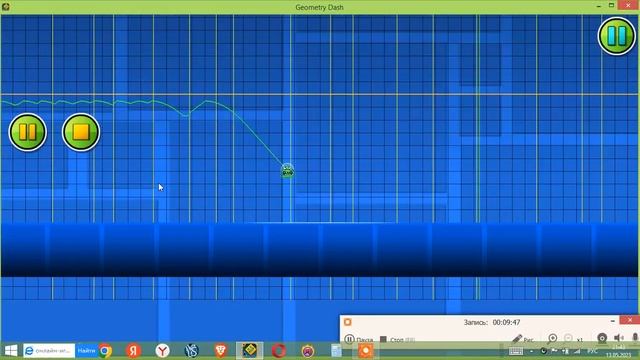Click the green player icon in the level
This screenshot has width=640, height=360.
click(287, 171)
